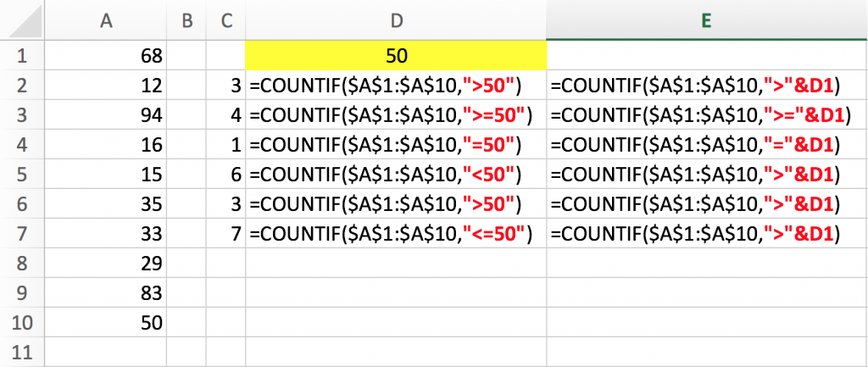Select row 1 header

22,57
